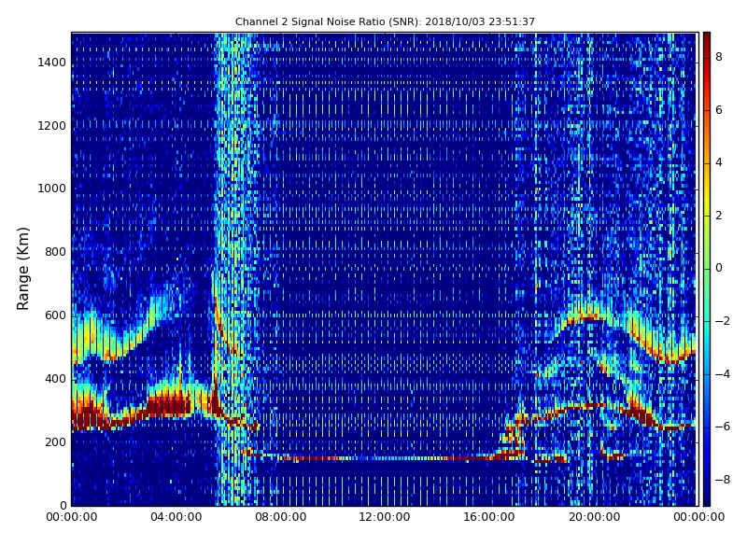
Task: Click the 6 tick label on the colorbar
Action: [x=719, y=110]
